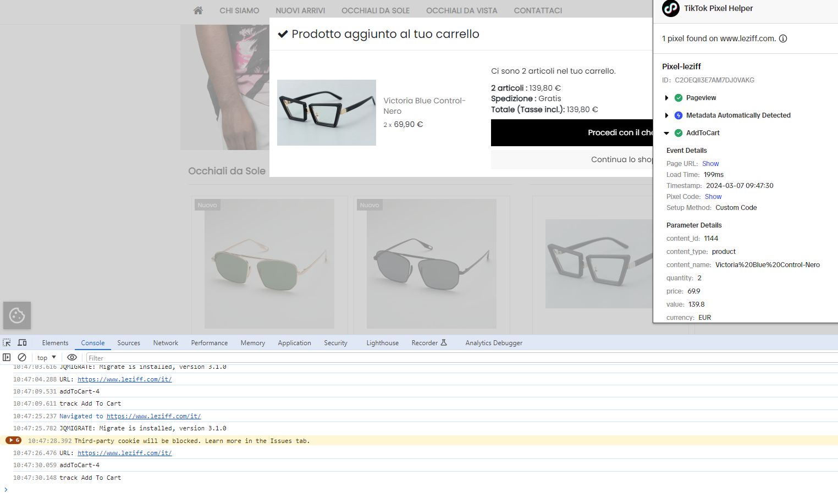Image resolution: width=838 pixels, height=504 pixels.
Task: Collapse the AddToCart event
Action: 666,133
